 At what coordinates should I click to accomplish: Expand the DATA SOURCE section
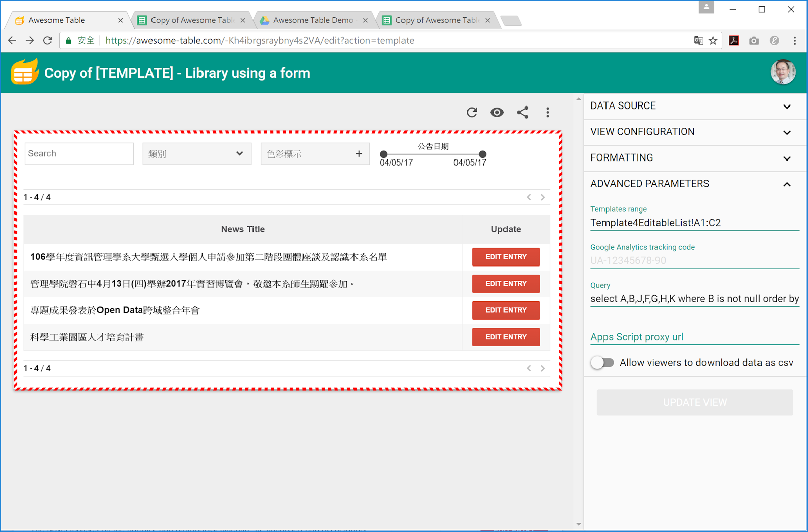pos(695,106)
